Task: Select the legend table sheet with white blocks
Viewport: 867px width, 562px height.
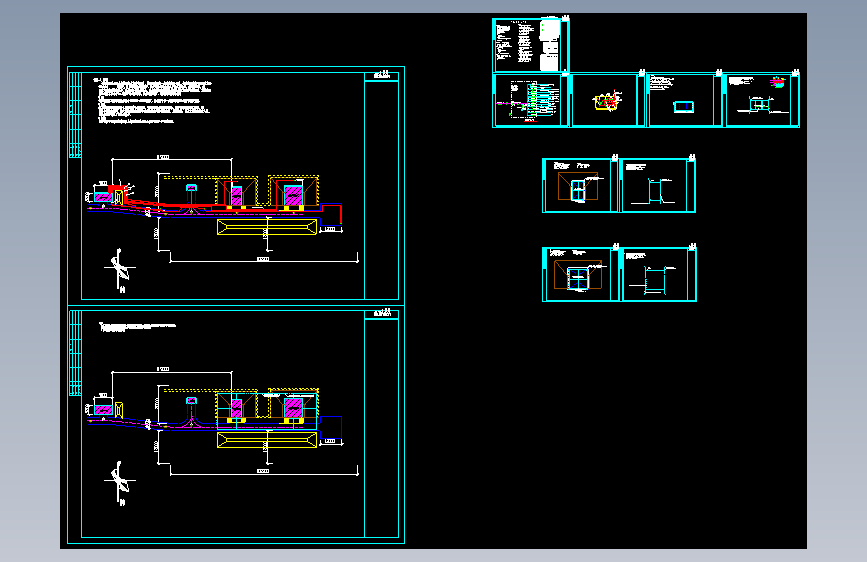Action: coord(531,45)
